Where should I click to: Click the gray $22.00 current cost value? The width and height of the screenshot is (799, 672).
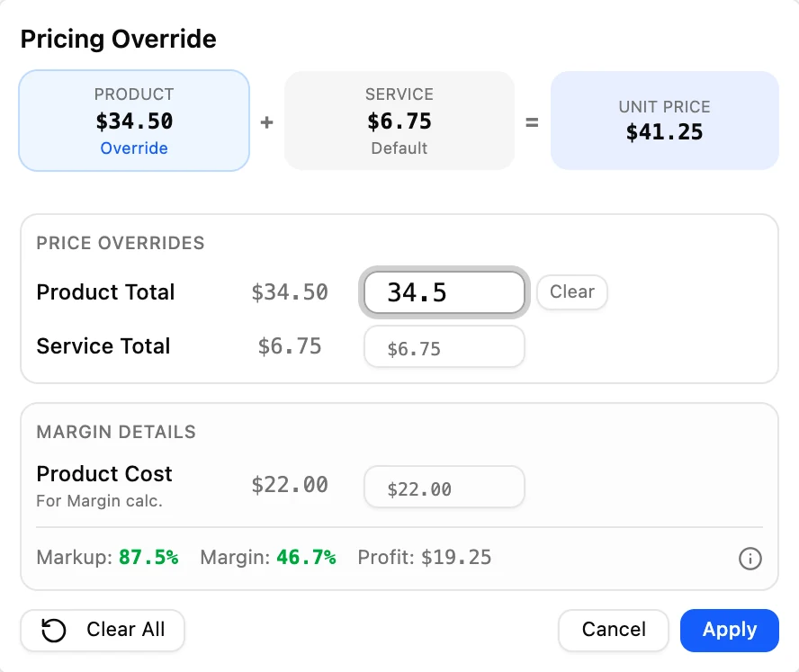pyautogui.click(x=290, y=485)
